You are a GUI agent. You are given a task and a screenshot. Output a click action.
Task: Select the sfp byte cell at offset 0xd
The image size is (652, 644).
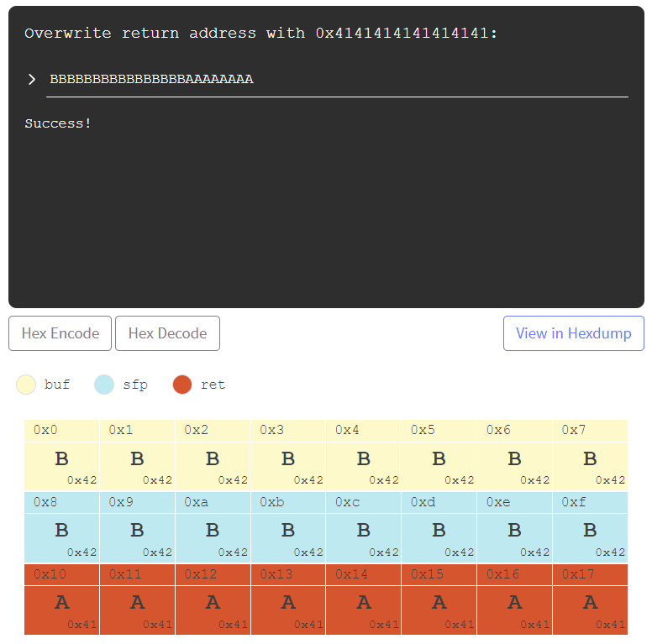pos(439,527)
